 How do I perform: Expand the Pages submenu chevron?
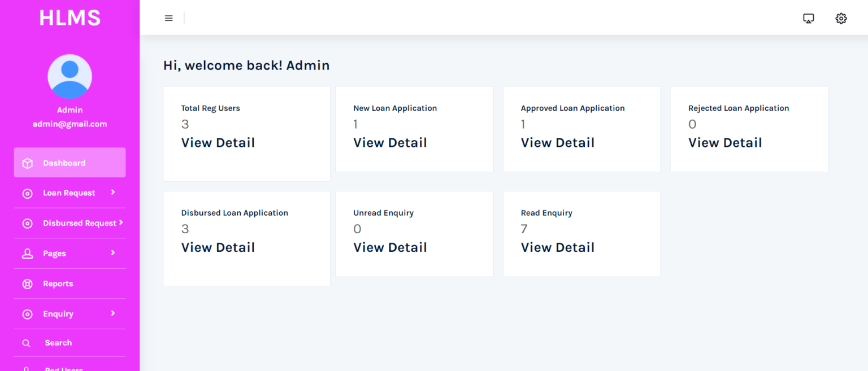[112, 253]
